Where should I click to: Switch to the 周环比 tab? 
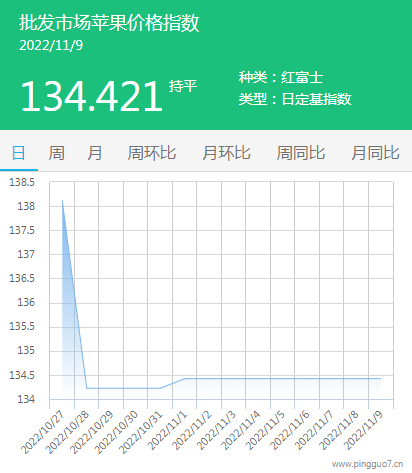(x=152, y=153)
